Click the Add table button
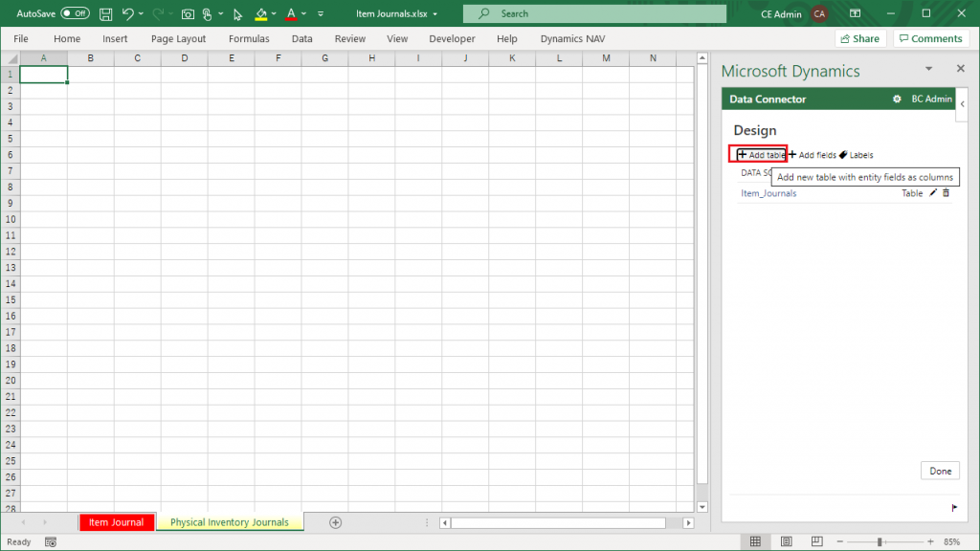This screenshot has width=980, height=551. [x=761, y=155]
